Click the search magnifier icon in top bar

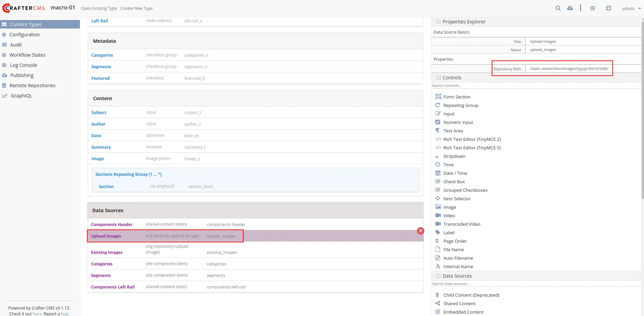coord(558,8)
